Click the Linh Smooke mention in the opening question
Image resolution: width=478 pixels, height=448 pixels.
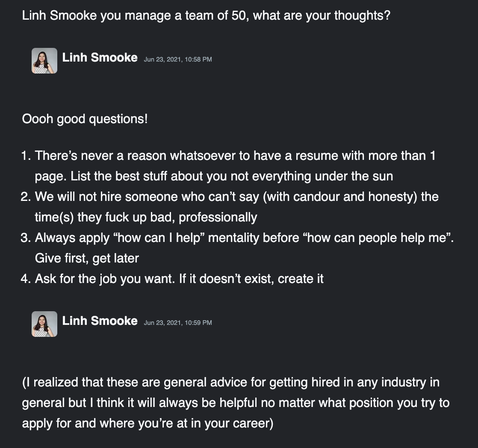(59, 17)
